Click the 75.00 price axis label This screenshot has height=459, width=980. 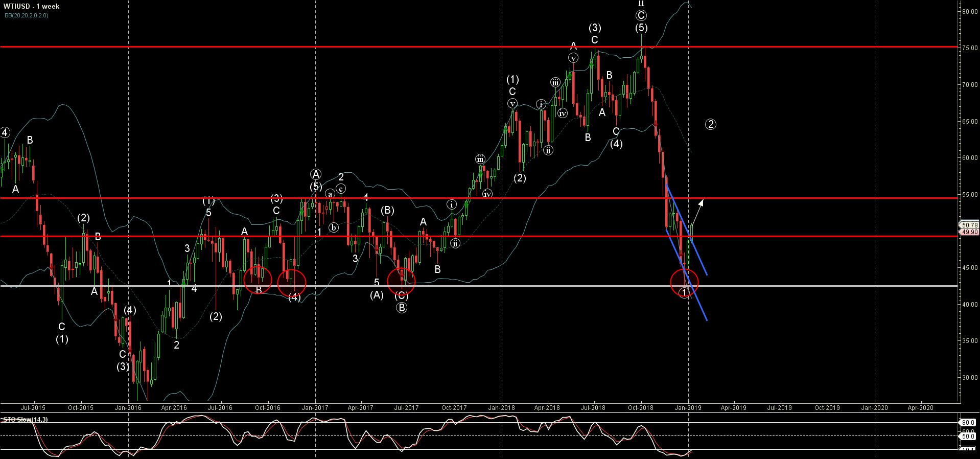[x=969, y=48]
